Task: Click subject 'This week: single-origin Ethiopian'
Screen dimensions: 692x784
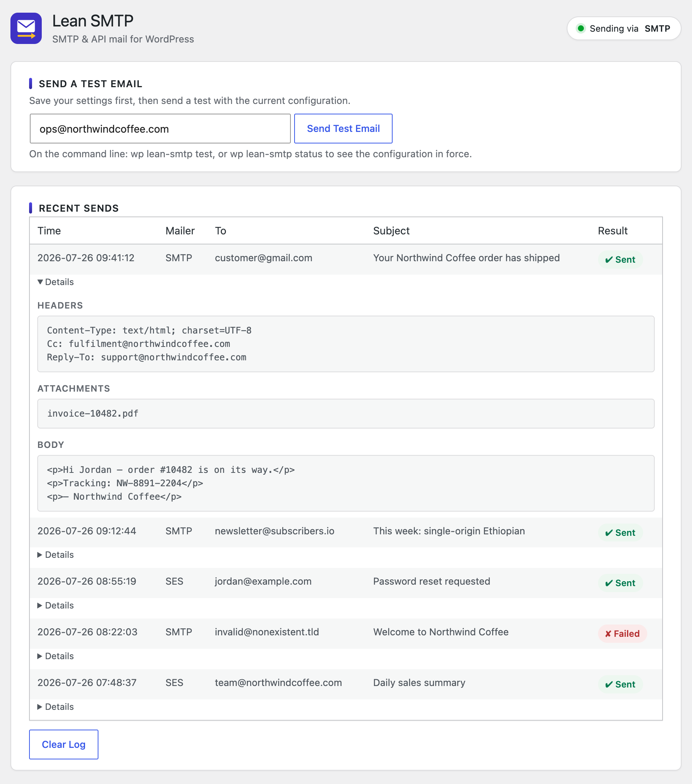Action: pos(449,531)
